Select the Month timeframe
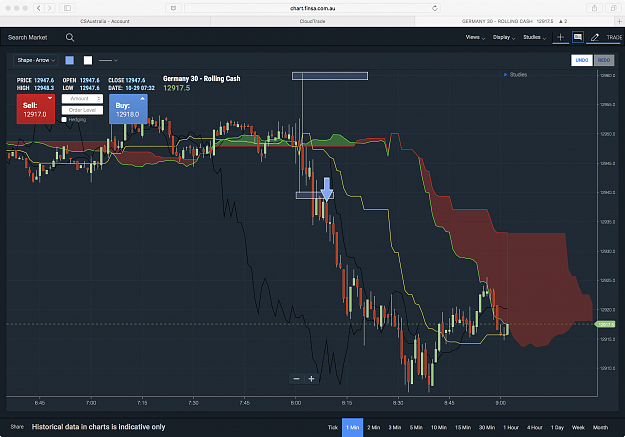 [x=600, y=427]
